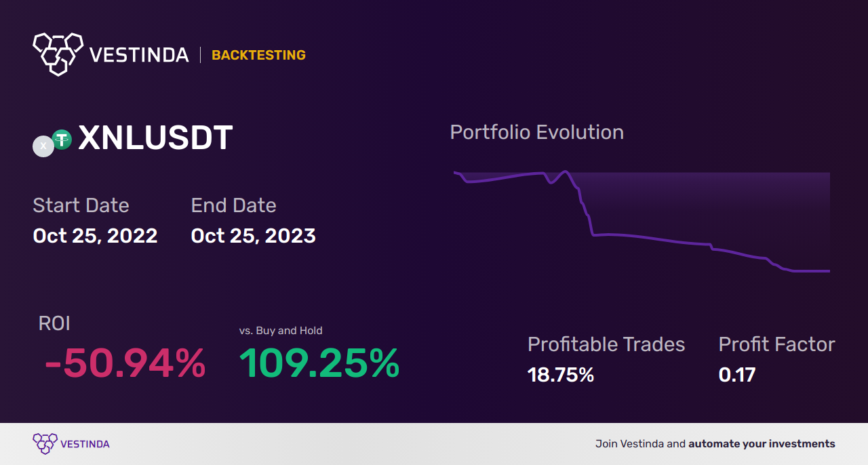Viewport: 868px width, 465px height.
Task: Select the Start Date value Oct 25, 2022
Action: click(95, 236)
